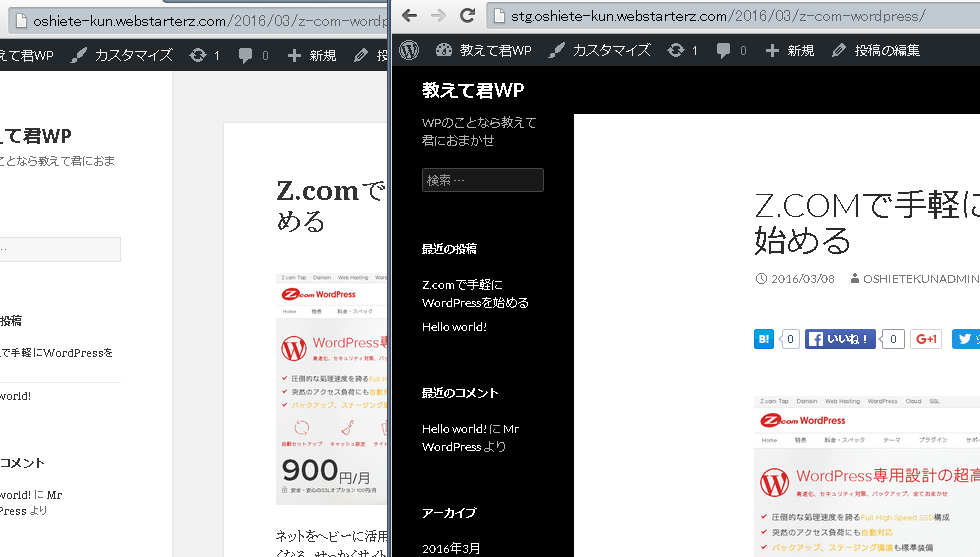
Task: Click Z.com WordPress screenshot in right window
Action: click(x=867, y=476)
